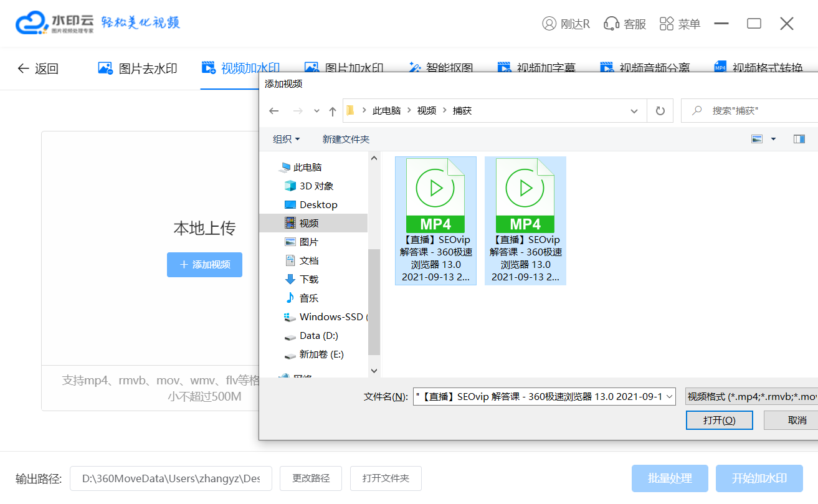
Task: Expand the filename combo box dropdown
Action: point(670,396)
